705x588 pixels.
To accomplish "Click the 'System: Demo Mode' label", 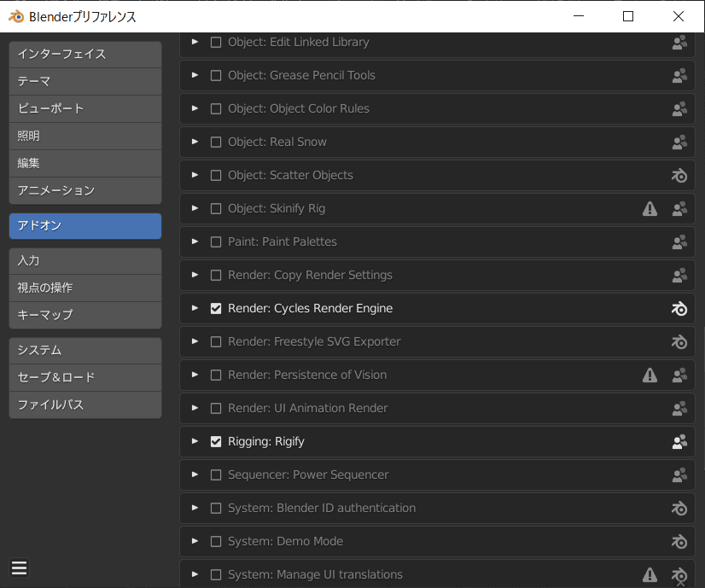I will point(286,541).
